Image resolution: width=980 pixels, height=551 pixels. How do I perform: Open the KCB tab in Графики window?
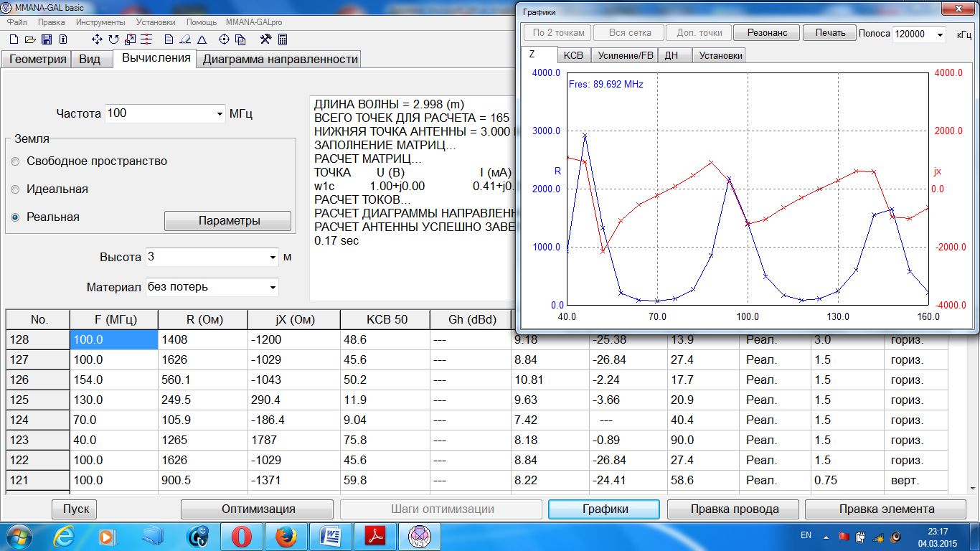tap(573, 55)
